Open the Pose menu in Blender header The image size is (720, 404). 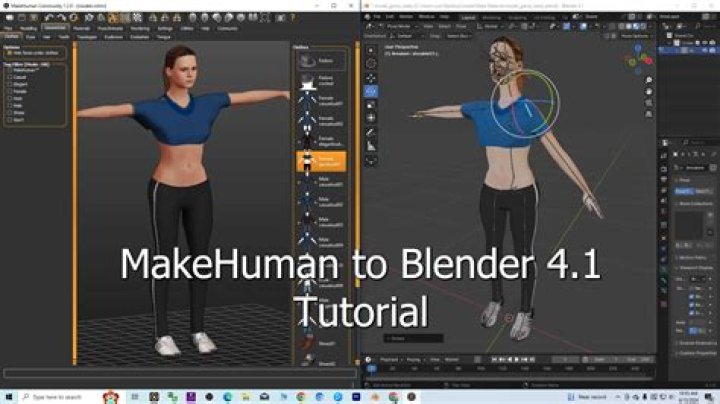click(x=461, y=27)
